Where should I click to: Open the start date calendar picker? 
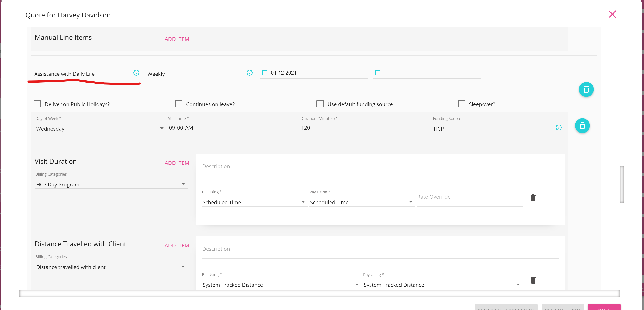click(x=265, y=73)
